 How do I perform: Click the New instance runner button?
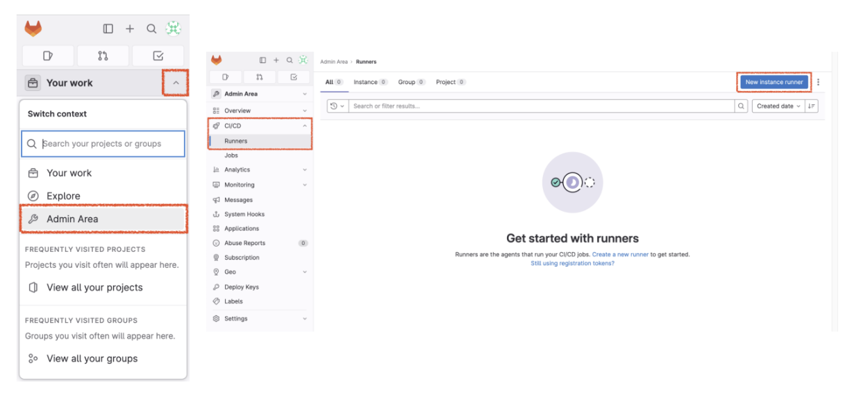pos(774,82)
